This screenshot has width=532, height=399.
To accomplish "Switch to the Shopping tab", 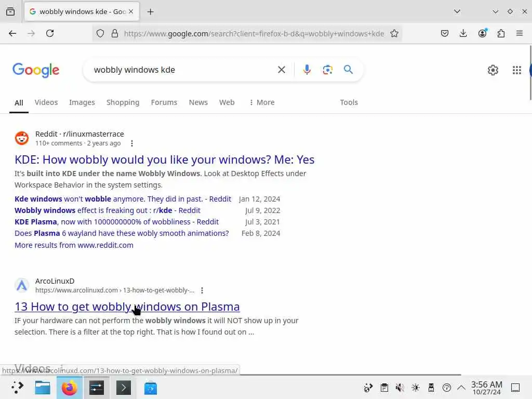I will coord(123,102).
